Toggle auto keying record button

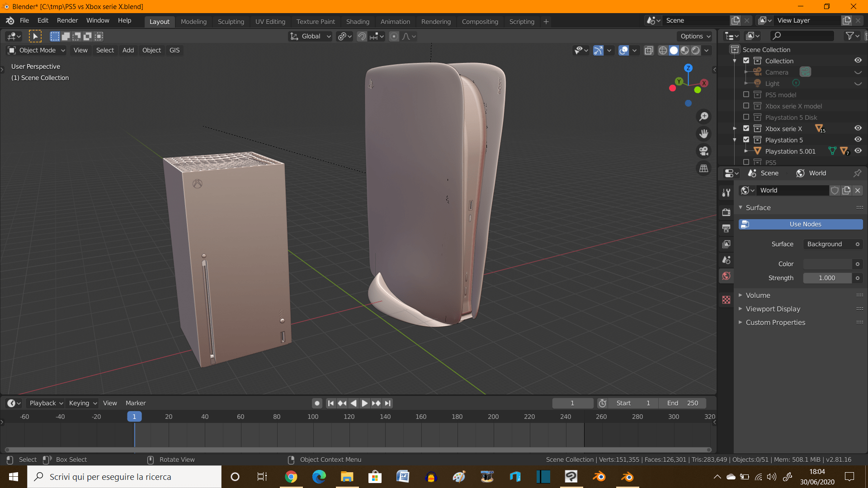(317, 403)
